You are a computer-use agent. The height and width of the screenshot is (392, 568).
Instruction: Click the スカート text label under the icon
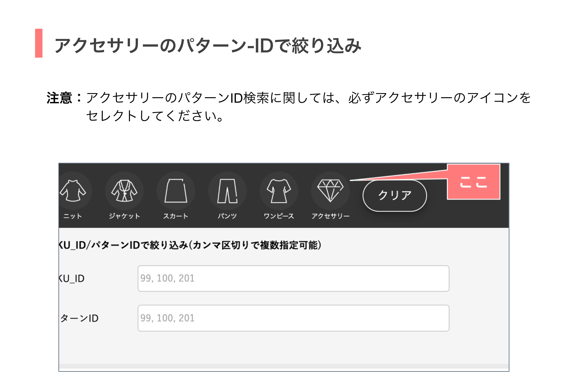176,216
